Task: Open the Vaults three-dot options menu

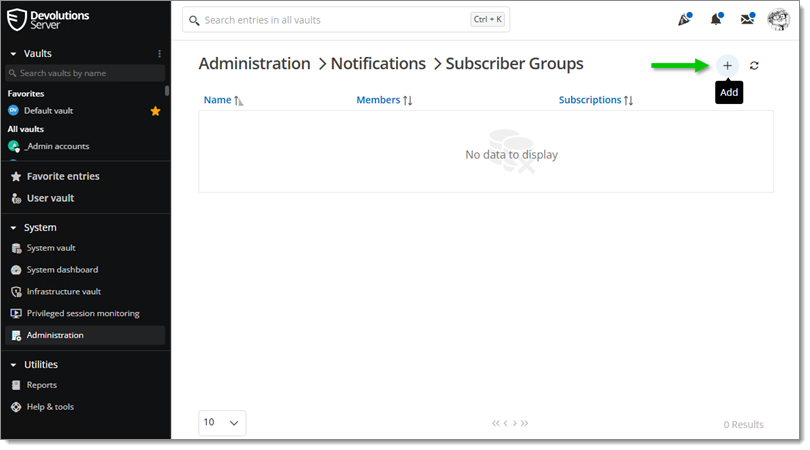Action: pos(159,53)
